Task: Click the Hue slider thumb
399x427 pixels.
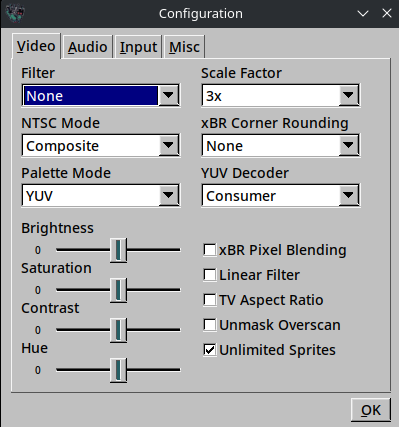Action: (118, 370)
